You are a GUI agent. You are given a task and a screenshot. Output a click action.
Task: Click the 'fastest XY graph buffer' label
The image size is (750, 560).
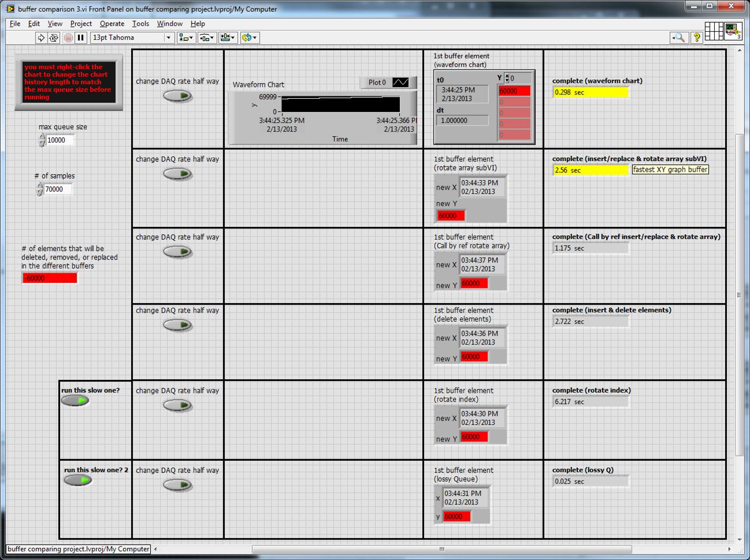point(670,170)
